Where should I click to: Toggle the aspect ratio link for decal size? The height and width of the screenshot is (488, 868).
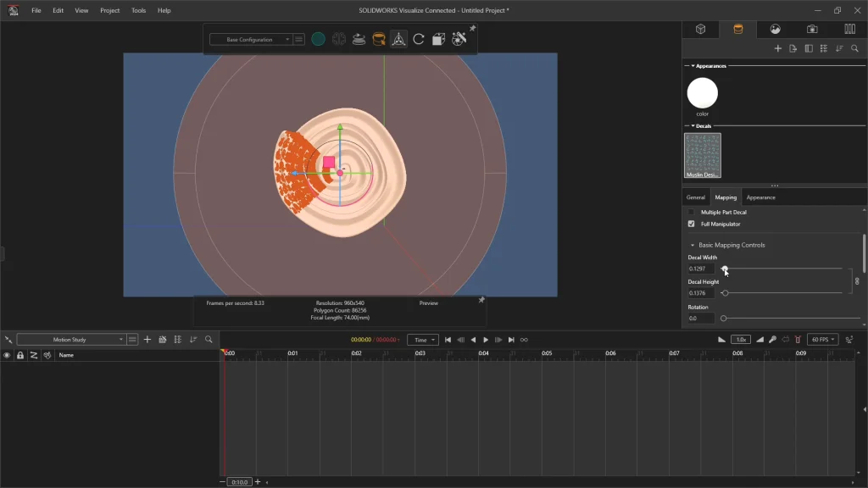(x=856, y=280)
